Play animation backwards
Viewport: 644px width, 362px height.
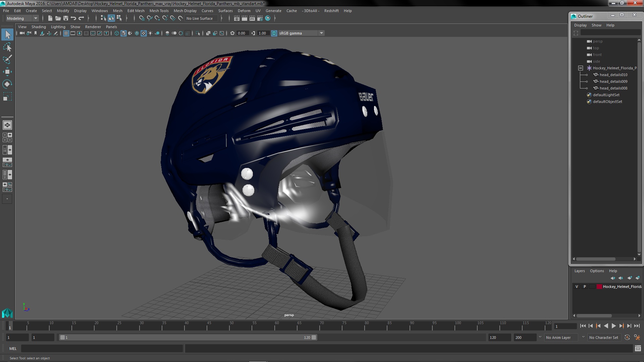tap(606, 326)
